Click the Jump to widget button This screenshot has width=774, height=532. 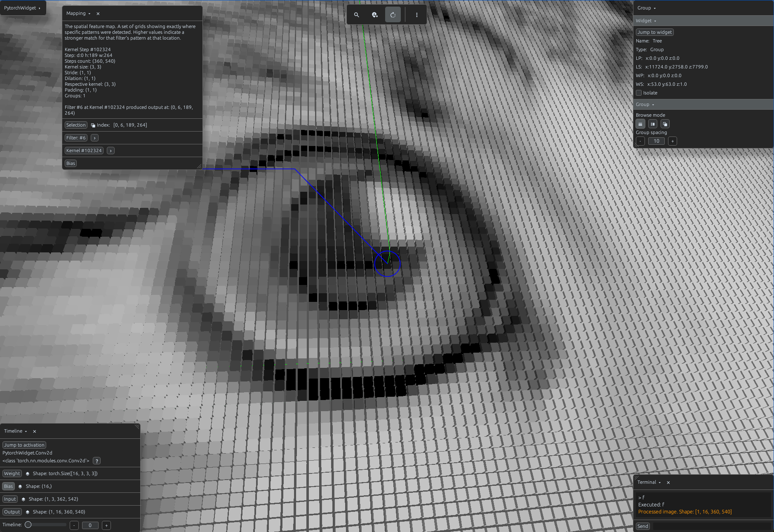654,32
